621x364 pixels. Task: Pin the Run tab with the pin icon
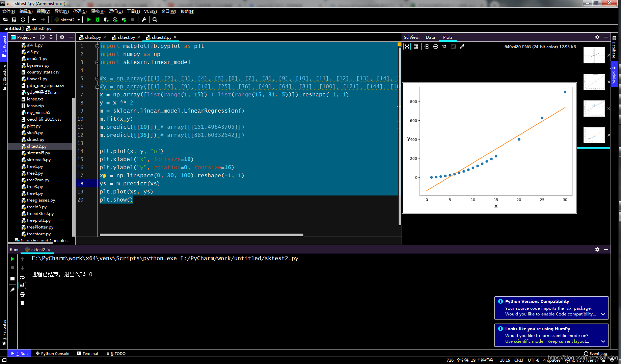[12, 289]
